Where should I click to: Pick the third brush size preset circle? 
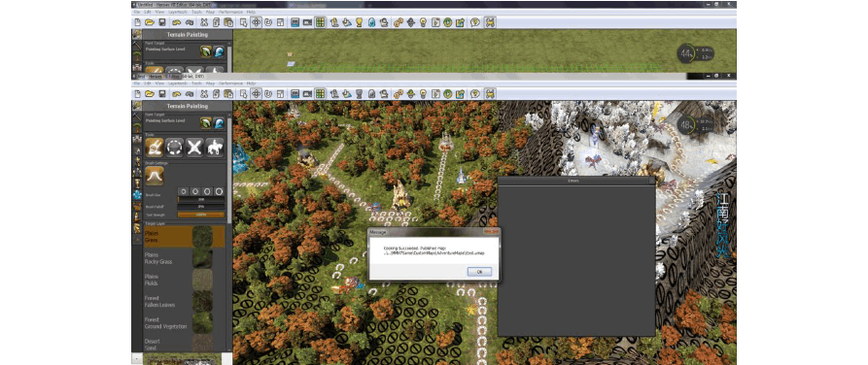207,191
